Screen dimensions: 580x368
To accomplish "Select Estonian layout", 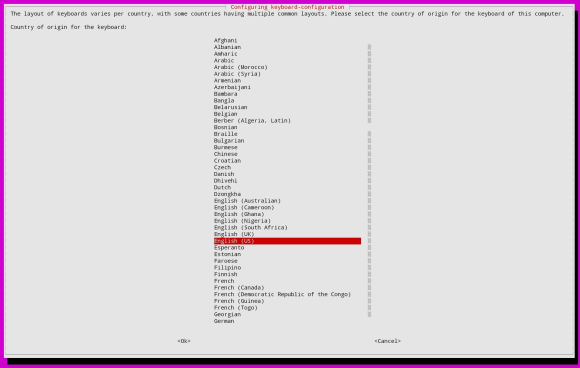I will 227,254.
